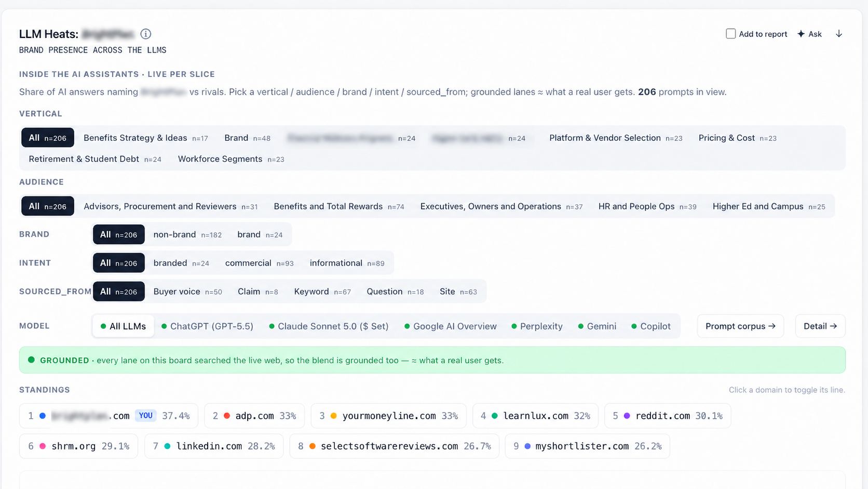Filter intent to commercial
Viewport: 868px width, 489px height.
259,263
